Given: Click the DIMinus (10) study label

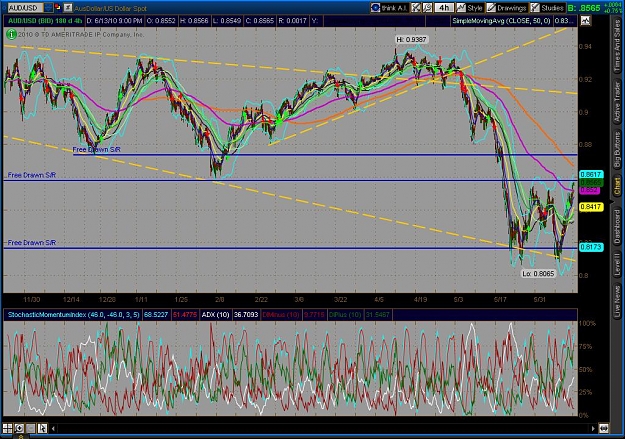Looking at the screenshot, I should click(x=281, y=315).
